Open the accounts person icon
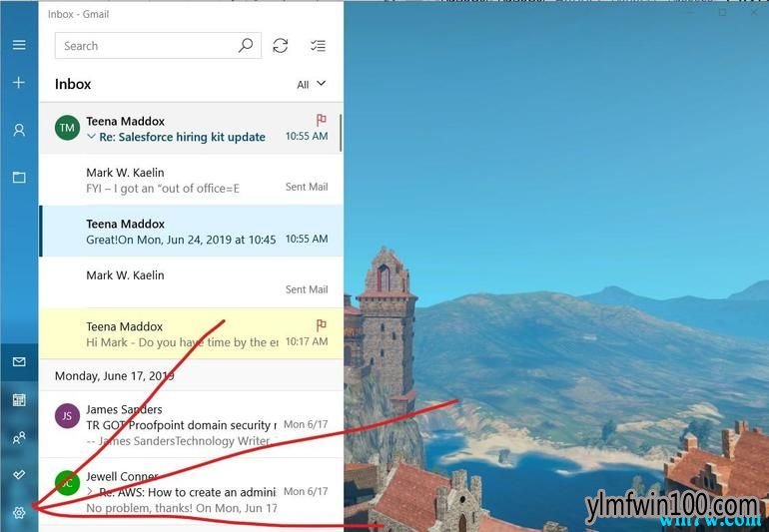769x532 pixels. [x=19, y=130]
